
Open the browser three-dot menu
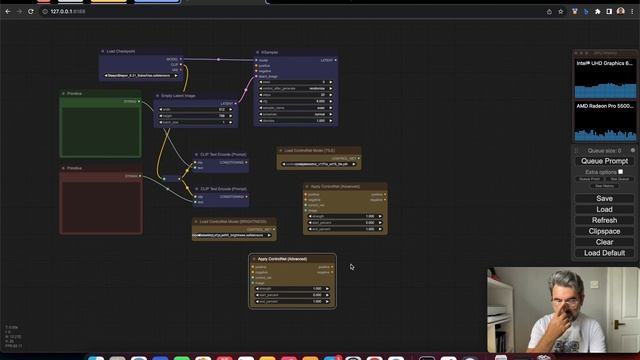point(632,11)
